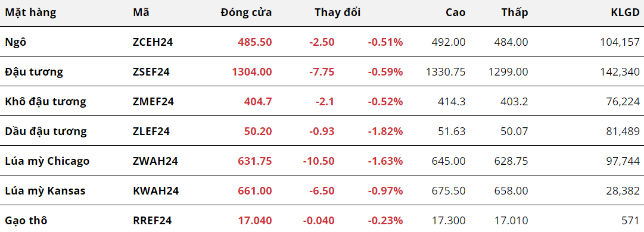Click the KLGD column header
Viewport: 644px width, 232px height.
(625, 12)
